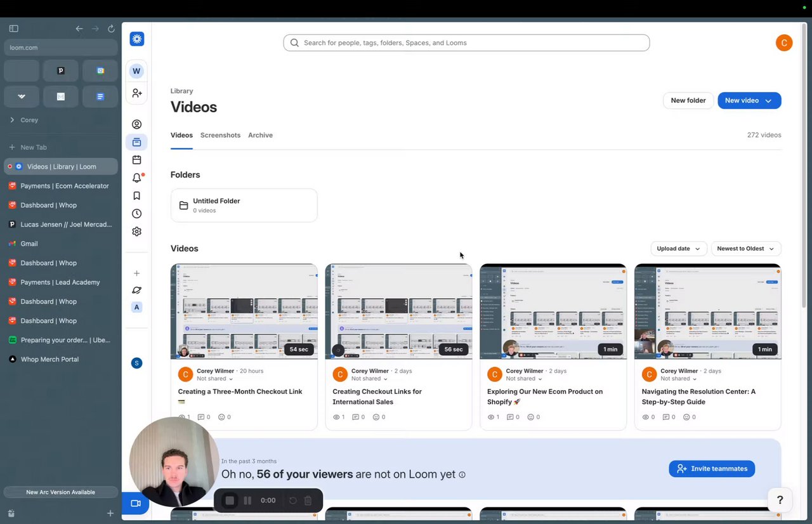The image size is (812, 524).
Task: Click the Loom logo in the sidebar
Action: (x=137, y=39)
